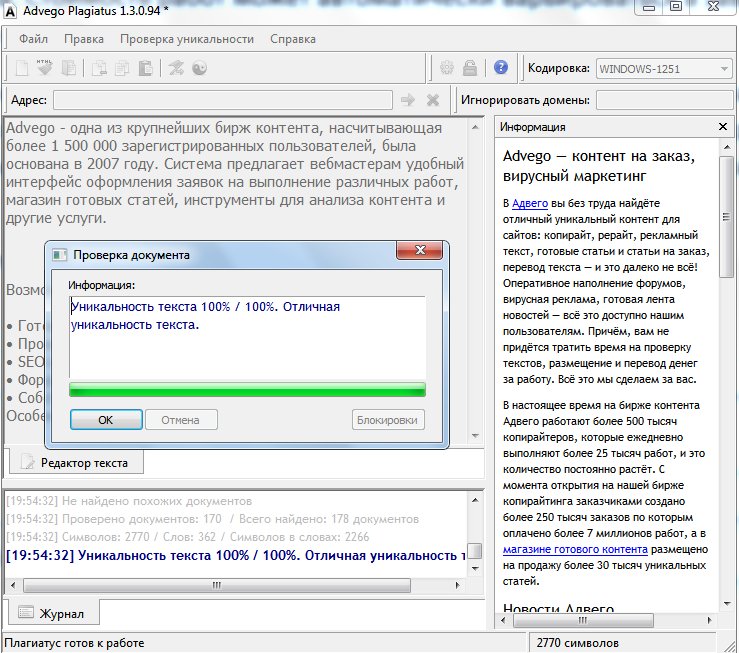Click log line 'Проверено документов: 170'
This screenshot has width=739, height=653.
[x=212, y=519]
